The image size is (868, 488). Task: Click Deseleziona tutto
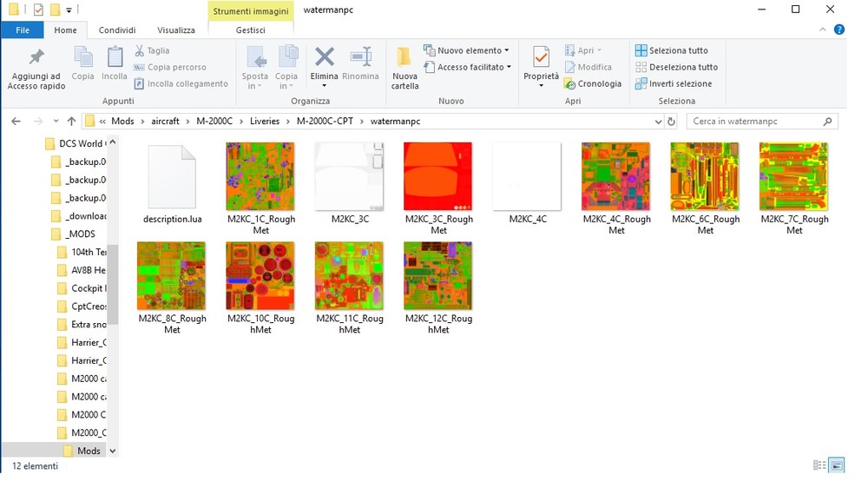tap(676, 67)
